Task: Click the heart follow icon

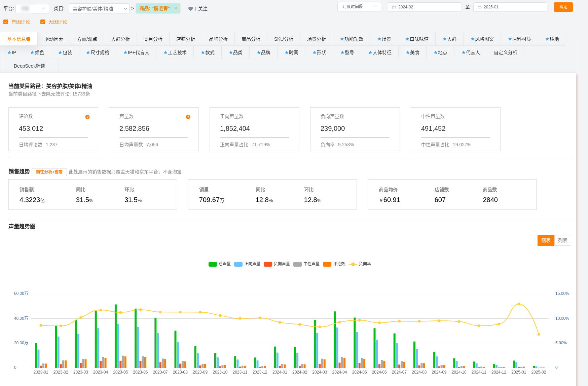Action: click(190, 9)
